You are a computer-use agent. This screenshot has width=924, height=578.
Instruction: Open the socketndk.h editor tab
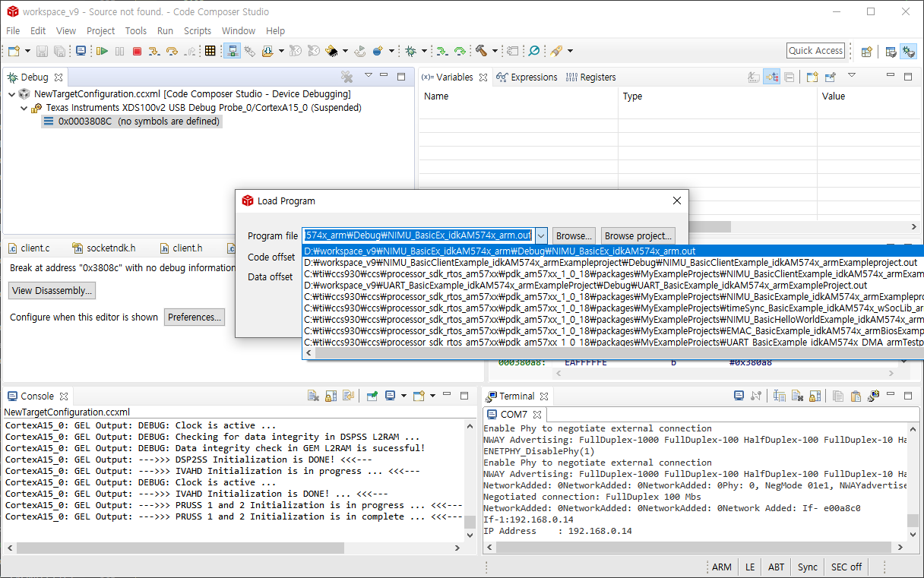[x=104, y=248]
